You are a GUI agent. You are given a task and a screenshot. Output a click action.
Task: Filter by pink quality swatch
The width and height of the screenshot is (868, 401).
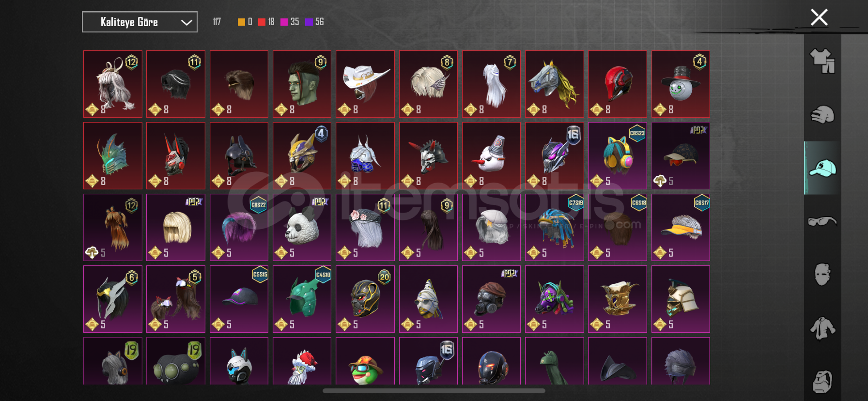(x=284, y=22)
